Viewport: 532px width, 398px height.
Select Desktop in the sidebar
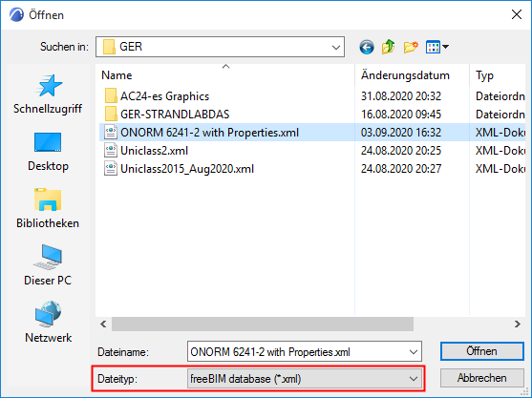click(48, 152)
